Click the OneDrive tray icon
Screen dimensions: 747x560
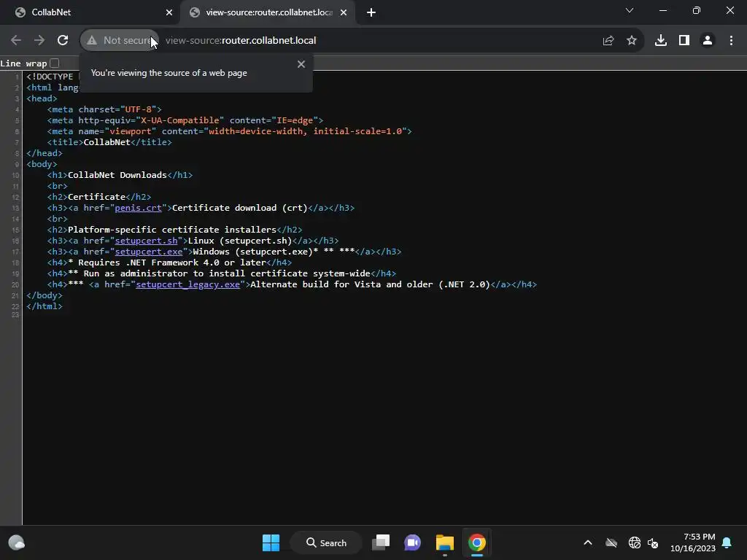(611, 542)
